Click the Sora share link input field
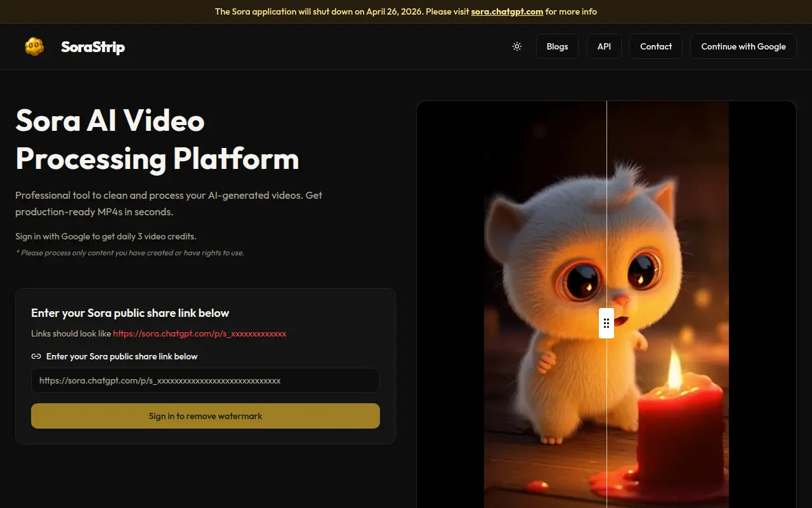 (206, 381)
